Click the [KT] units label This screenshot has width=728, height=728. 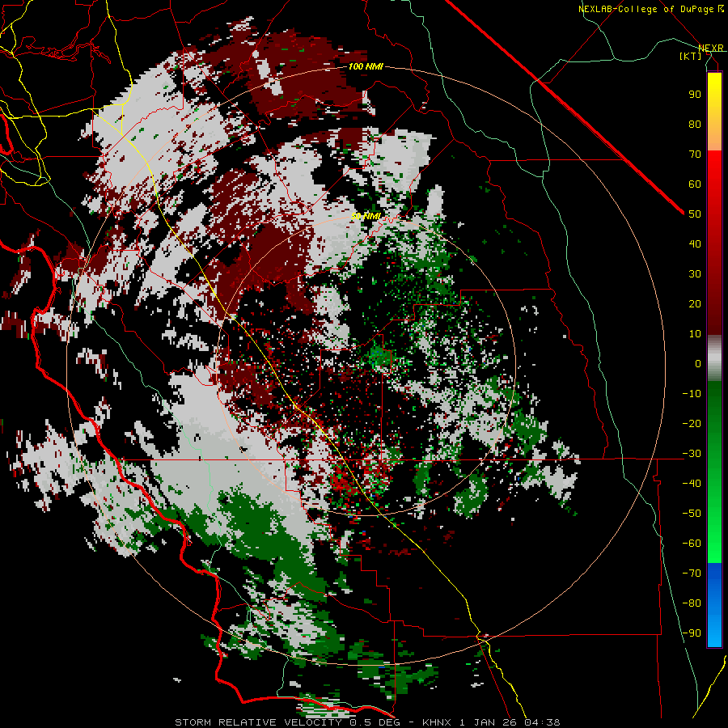pos(691,56)
